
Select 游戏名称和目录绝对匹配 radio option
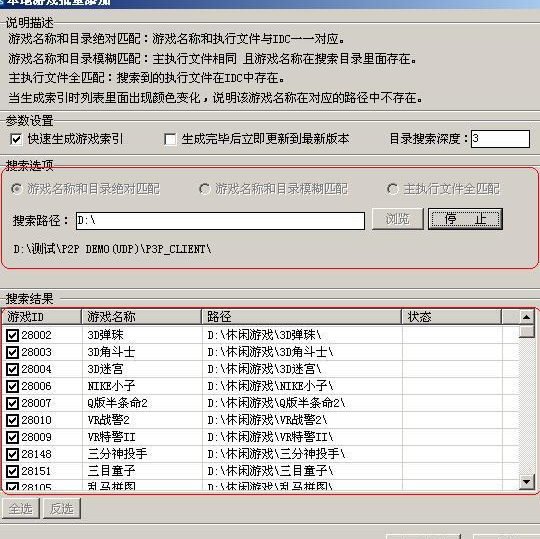pyautogui.click(x=16, y=189)
